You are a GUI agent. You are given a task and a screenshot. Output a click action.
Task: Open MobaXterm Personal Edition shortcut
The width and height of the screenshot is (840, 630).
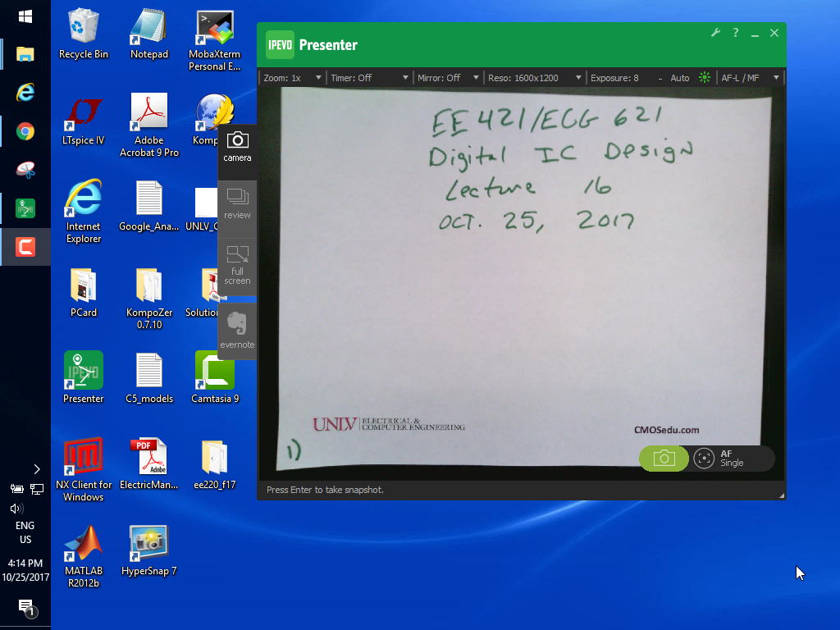click(214, 40)
